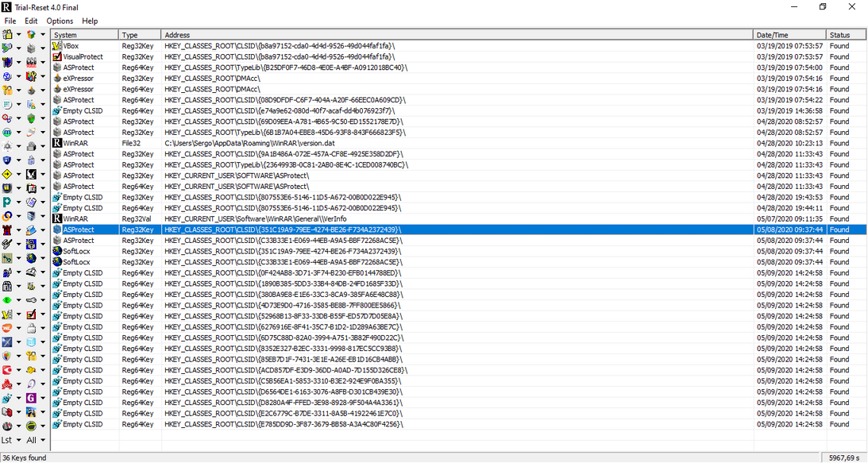Click the WinRAR icon in the version.dat row

click(x=57, y=143)
